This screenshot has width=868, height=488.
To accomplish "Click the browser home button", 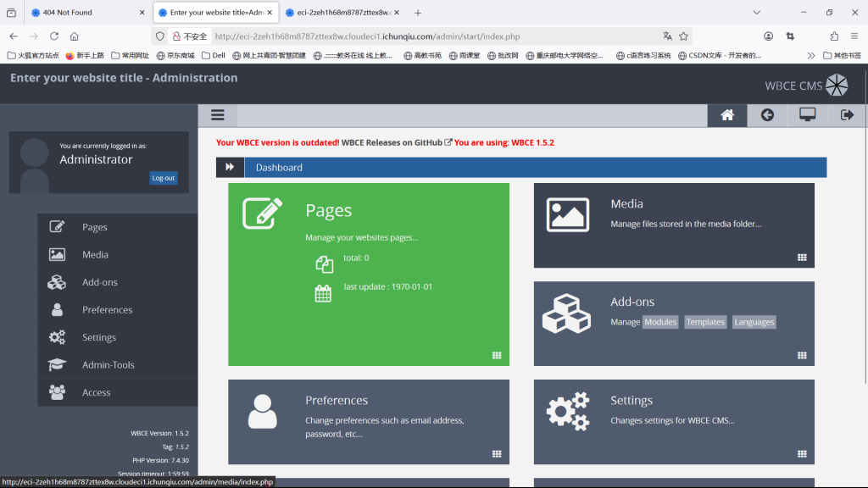I will [x=75, y=36].
